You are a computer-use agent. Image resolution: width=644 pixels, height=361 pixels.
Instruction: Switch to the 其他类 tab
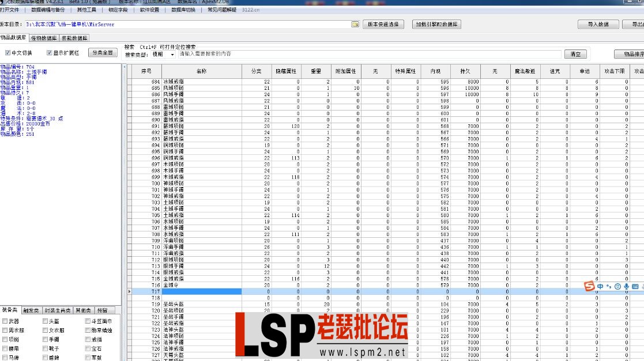pos(84,310)
